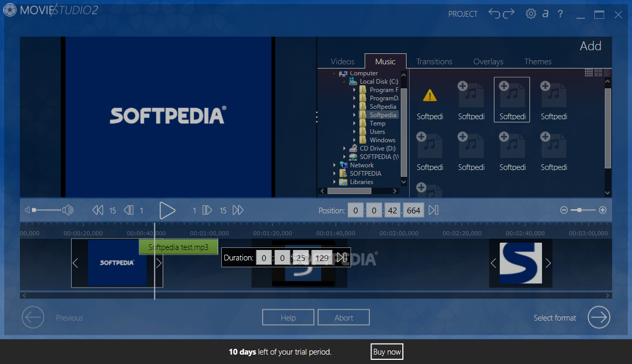Switch to the Videos tab
This screenshot has width=632, height=364.
(343, 61)
